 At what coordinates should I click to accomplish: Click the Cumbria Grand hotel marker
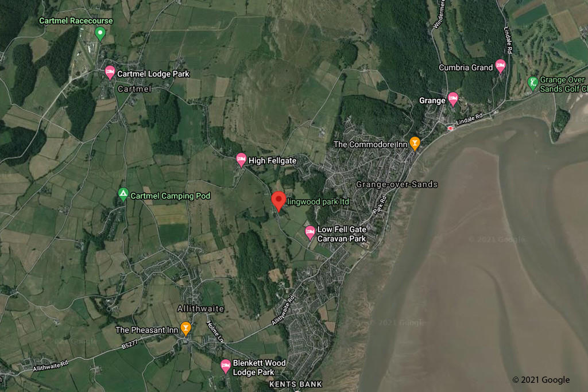(x=500, y=66)
